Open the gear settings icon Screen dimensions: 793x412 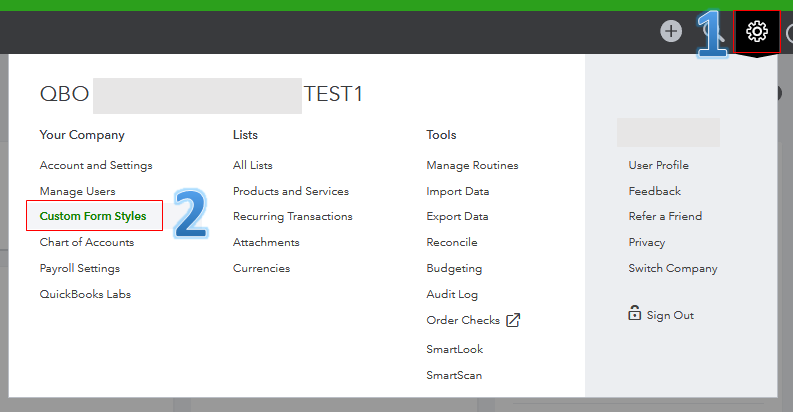pyautogui.click(x=757, y=31)
